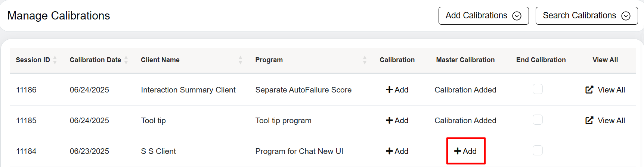
Task: Click the plus icon to add calibration for Tool tip
Action: (x=389, y=121)
